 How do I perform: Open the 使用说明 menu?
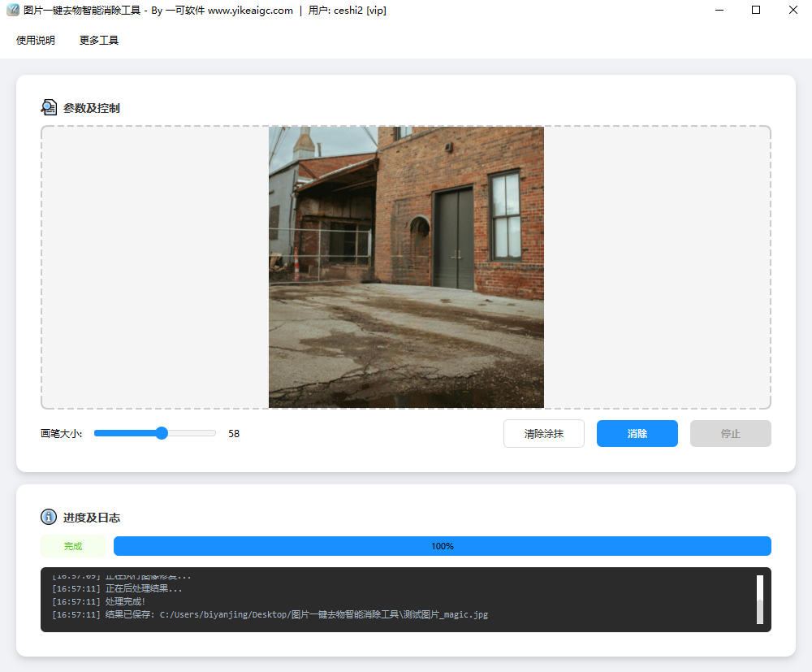pyautogui.click(x=34, y=39)
